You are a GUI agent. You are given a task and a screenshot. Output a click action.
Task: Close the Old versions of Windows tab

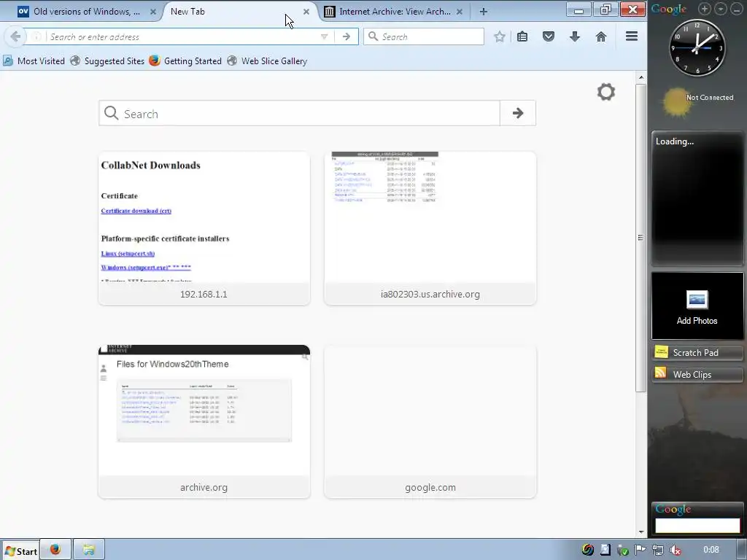pos(153,12)
